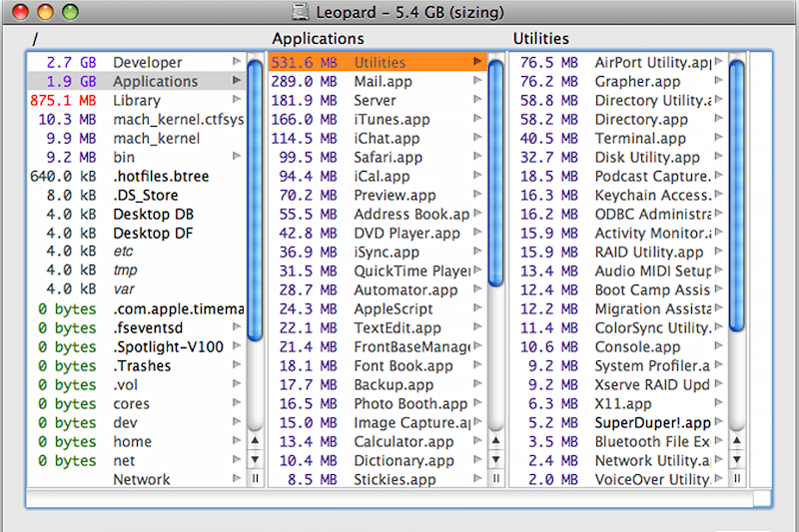This screenshot has height=532, width=799.
Task: Select the mach_kernel 9.9 MB file
Action: pos(137,138)
